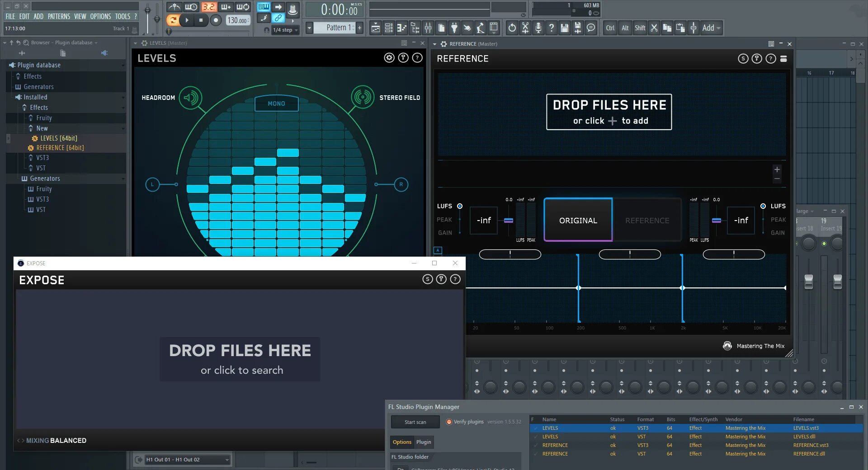Click the undo history icon

coord(512,28)
